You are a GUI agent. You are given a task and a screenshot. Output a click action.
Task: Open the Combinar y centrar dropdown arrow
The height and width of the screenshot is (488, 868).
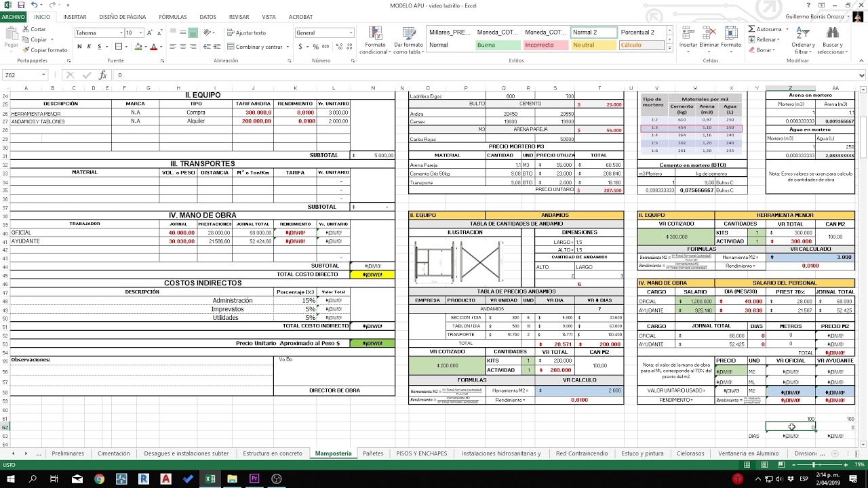point(287,47)
